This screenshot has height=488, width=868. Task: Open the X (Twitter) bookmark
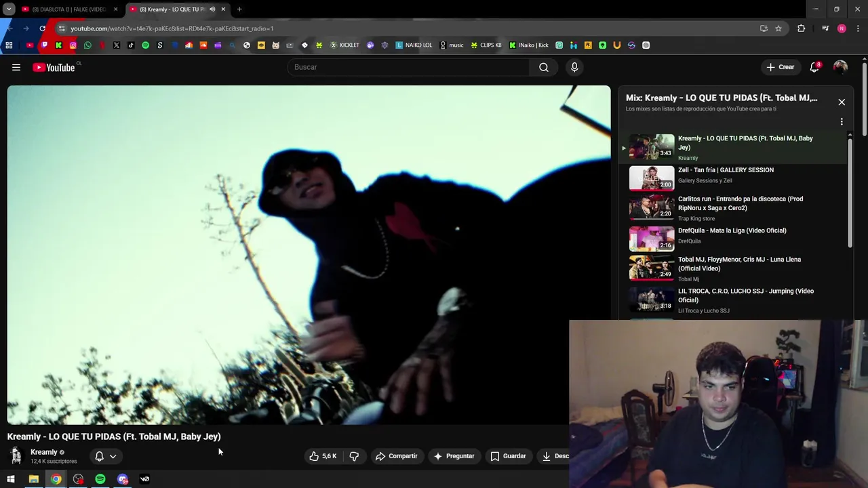point(117,45)
